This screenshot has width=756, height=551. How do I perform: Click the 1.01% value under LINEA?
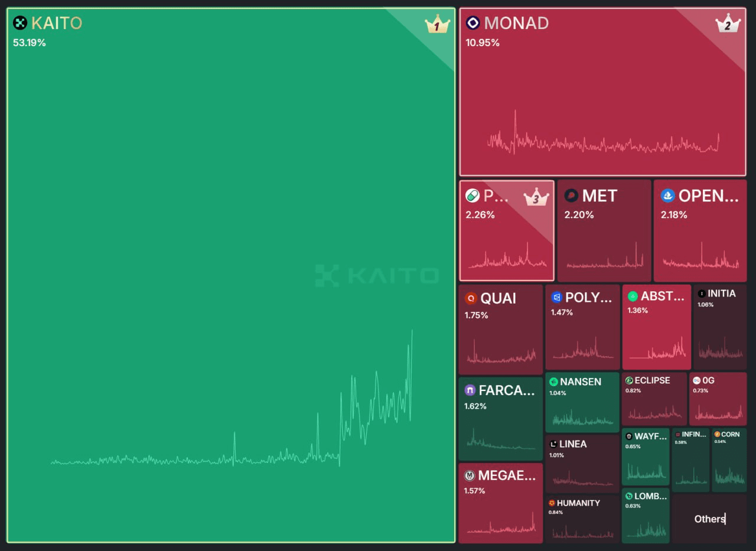click(556, 455)
